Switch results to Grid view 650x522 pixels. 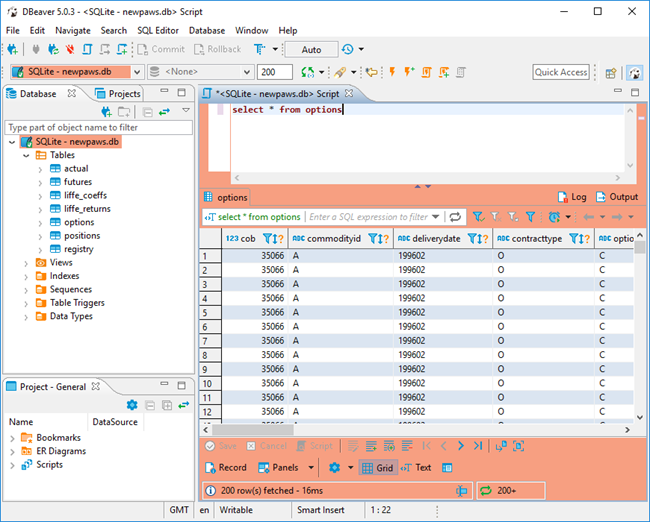coord(378,468)
